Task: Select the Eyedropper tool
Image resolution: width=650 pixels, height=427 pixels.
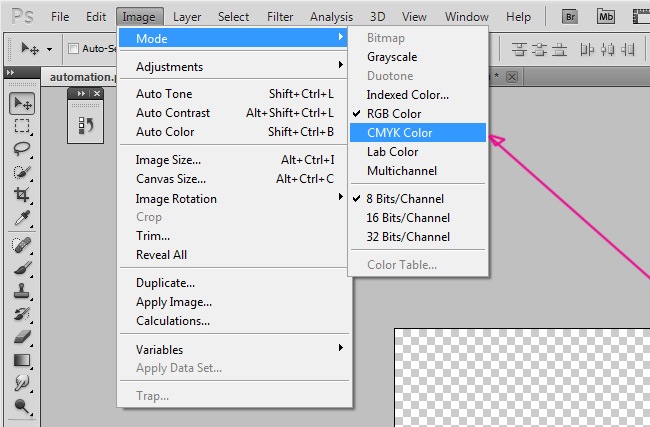Action: (x=22, y=218)
